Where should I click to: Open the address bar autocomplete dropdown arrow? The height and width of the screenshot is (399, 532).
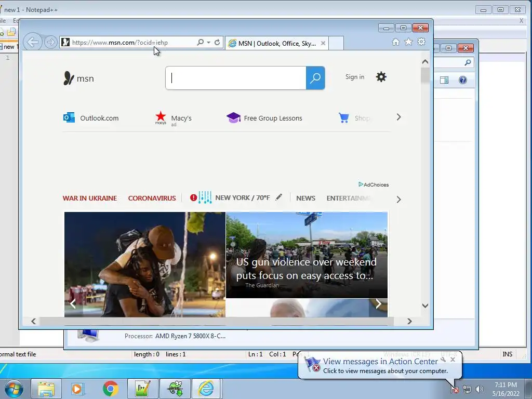[208, 43]
